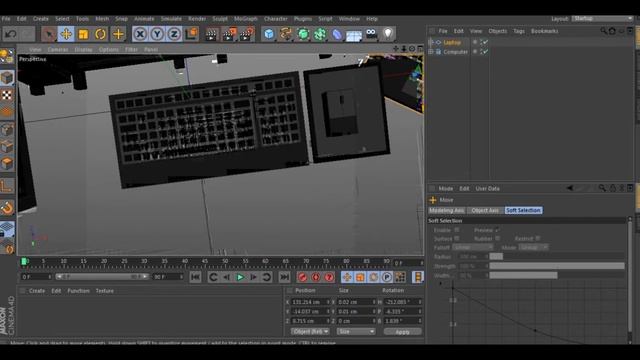The width and height of the screenshot is (640, 360).
Task: Select Polygons mode icon
Action: tap(7, 164)
